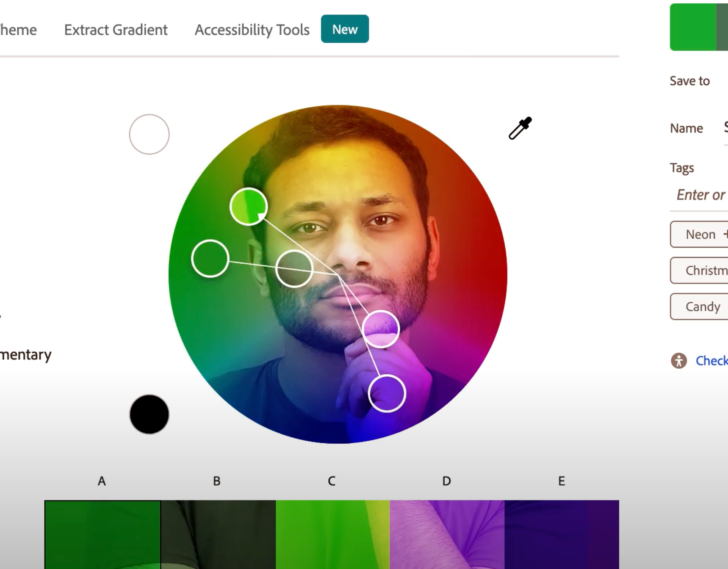Open the Extract Gradient tab
Image resolution: width=728 pixels, height=569 pixels.
pyautogui.click(x=116, y=30)
